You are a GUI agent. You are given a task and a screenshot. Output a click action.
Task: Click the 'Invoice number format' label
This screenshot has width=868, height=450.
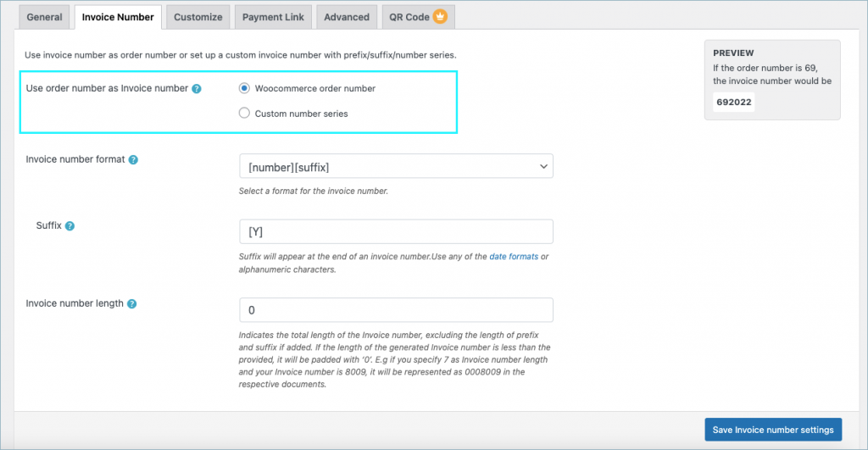(x=75, y=158)
